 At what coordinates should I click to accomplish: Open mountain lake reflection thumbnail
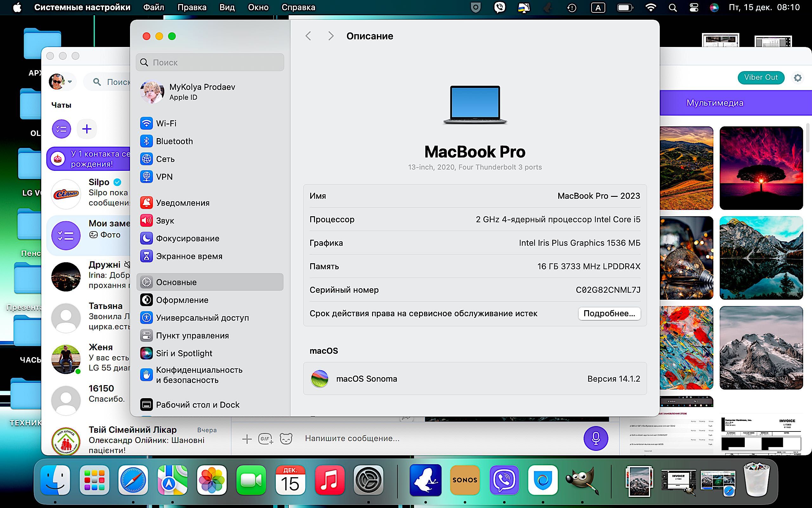pyautogui.click(x=761, y=258)
